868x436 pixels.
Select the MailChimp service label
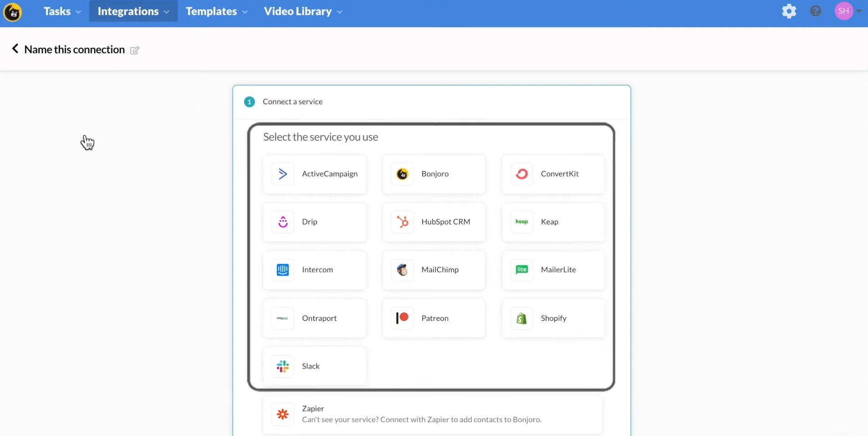coord(440,270)
